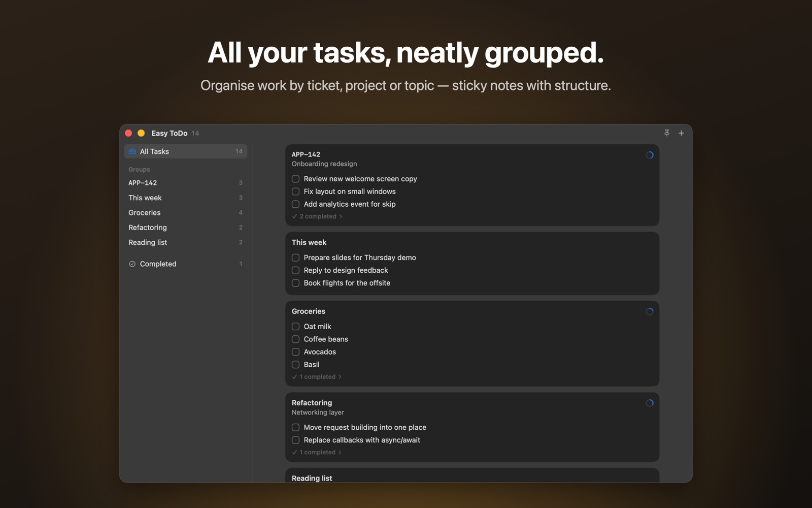Click the red close window button
This screenshot has width=812, height=508.
[129, 133]
